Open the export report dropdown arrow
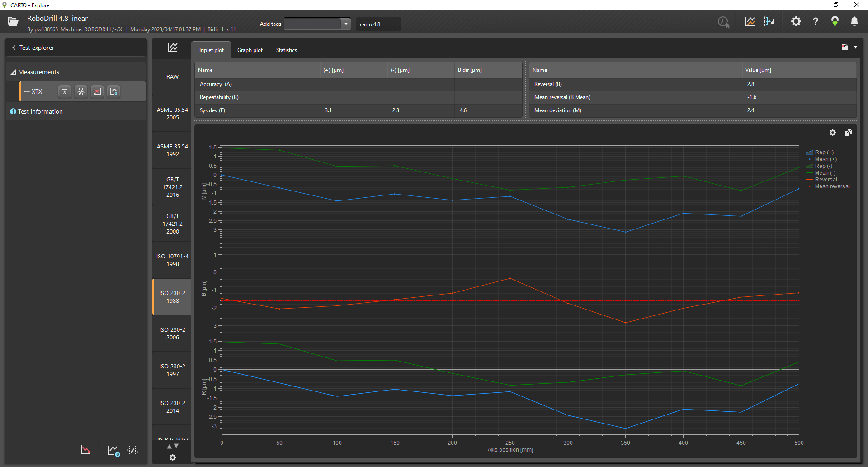 pyautogui.click(x=855, y=47)
